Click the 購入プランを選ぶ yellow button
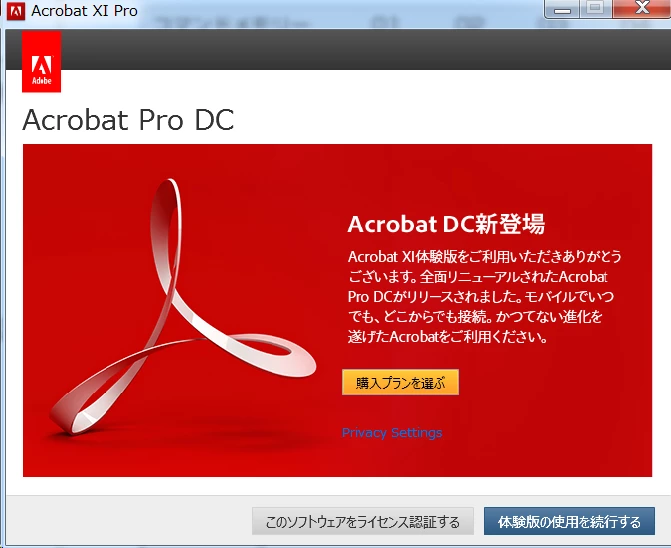The width and height of the screenshot is (671, 548). [x=400, y=382]
